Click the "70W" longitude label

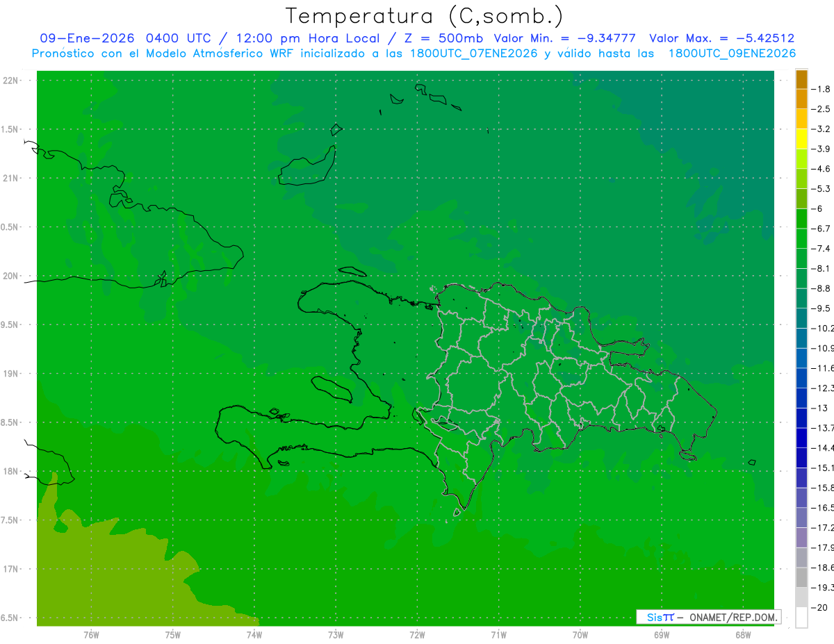point(580,635)
